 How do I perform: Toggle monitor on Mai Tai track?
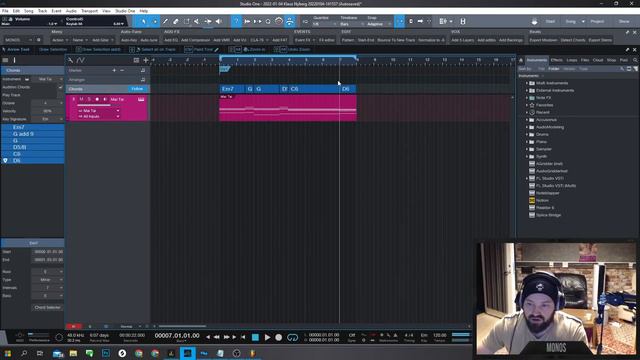(105, 99)
